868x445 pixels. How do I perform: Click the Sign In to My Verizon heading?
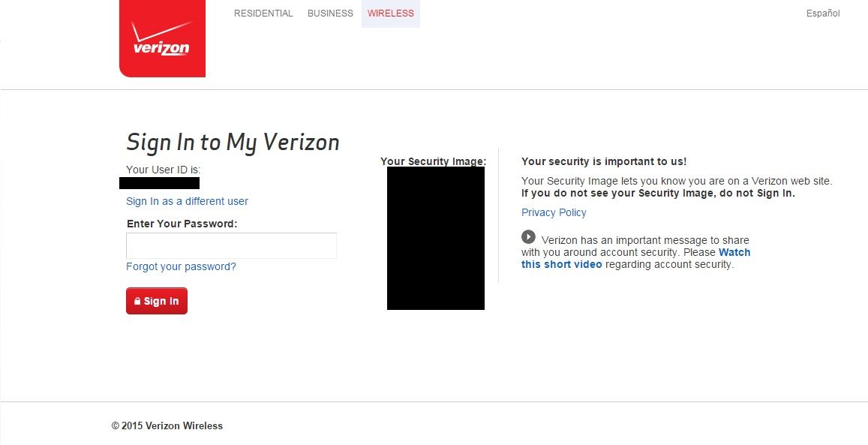pyautogui.click(x=233, y=143)
